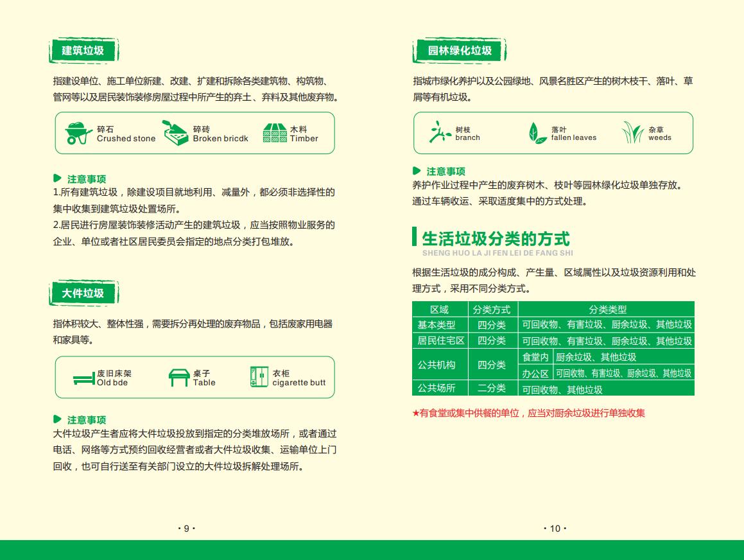Click the green arrow beside 注意事项 under 园林绿化垃圾

(x=417, y=171)
